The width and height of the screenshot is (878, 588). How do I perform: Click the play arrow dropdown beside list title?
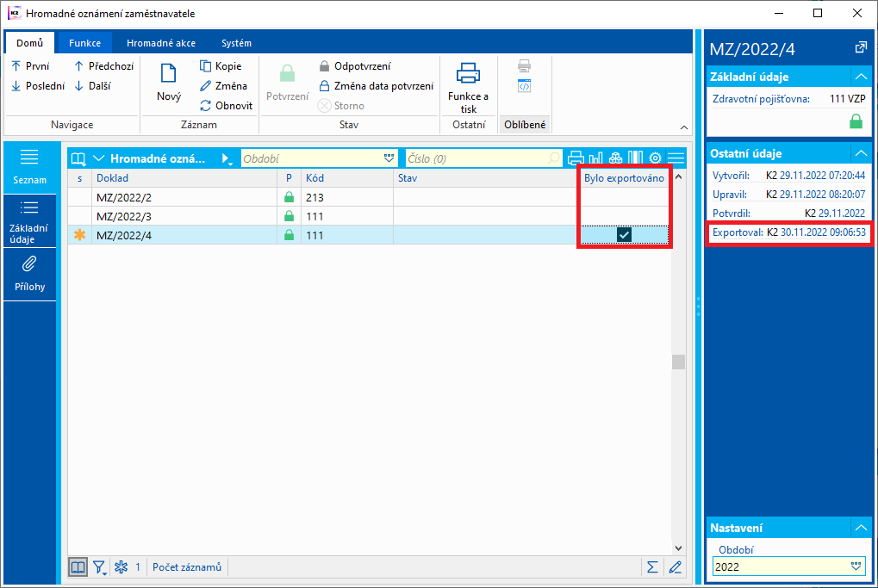pyautogui.click(x=227, y=159)
